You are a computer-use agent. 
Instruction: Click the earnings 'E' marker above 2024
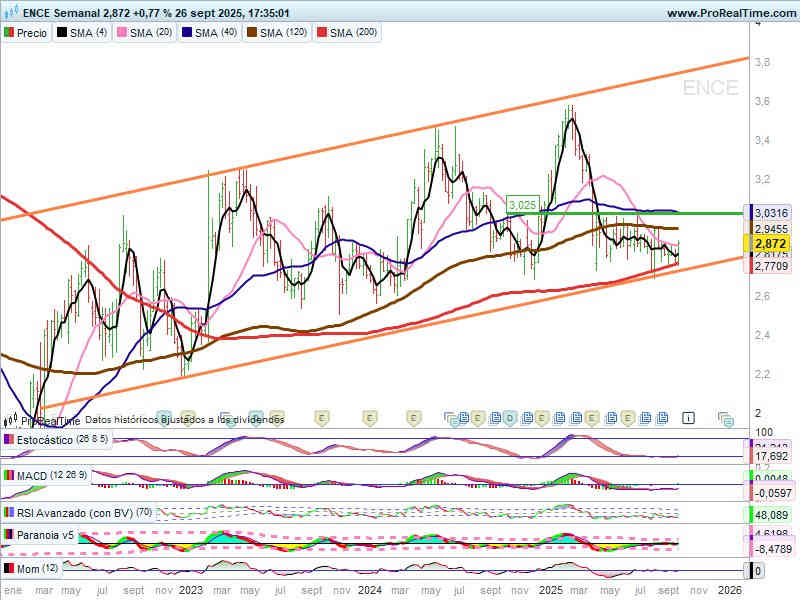point(370,419)
